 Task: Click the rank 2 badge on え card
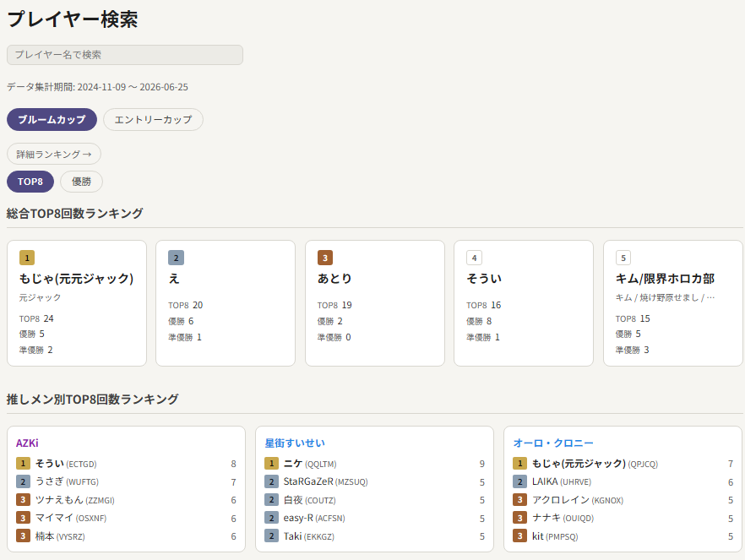point(176,258)
